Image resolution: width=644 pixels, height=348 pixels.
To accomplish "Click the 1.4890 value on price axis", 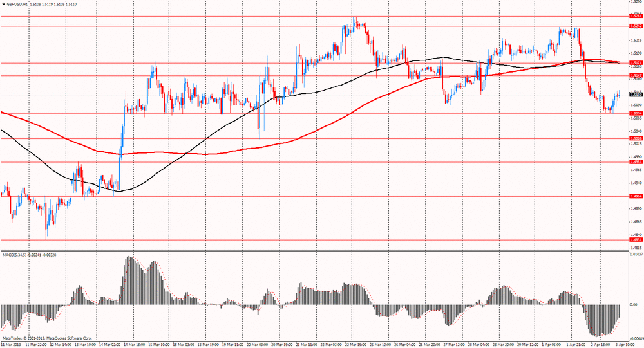I will point(636,208).
